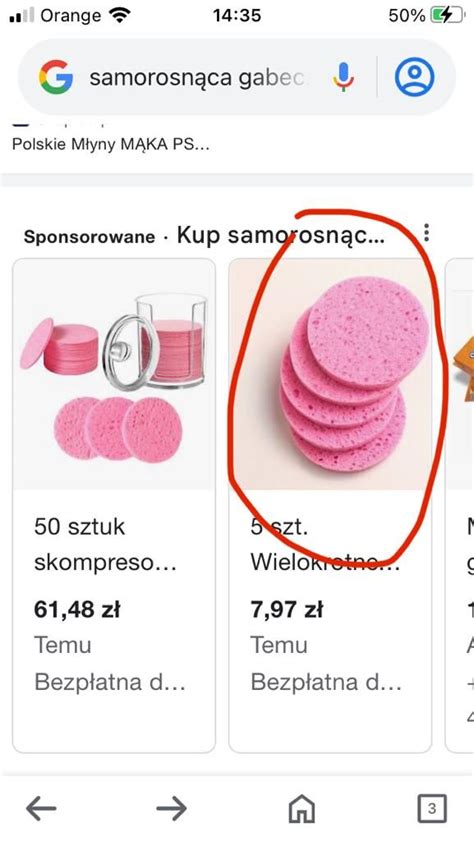Open the partially visible third product card
The image size is (474, 841).
click(460, 505)
